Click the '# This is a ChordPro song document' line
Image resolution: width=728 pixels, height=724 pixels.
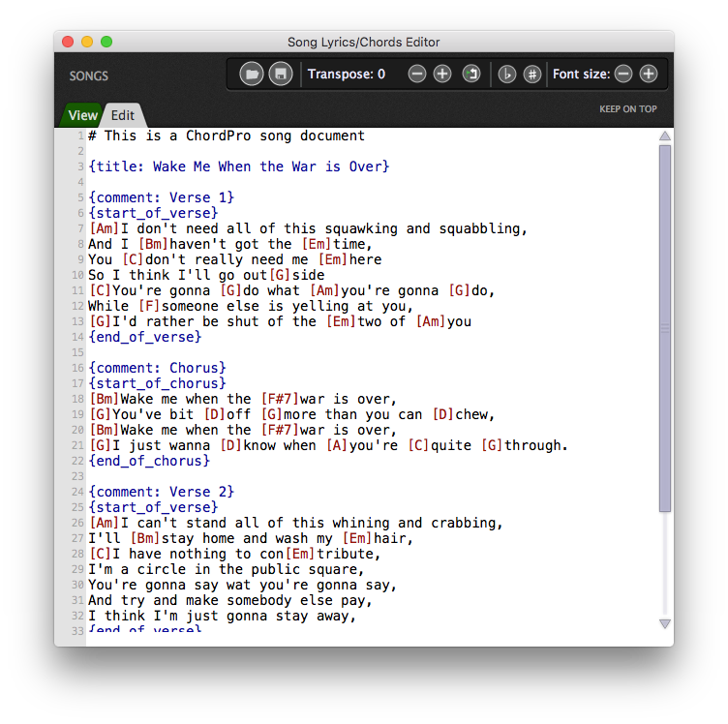pyautogui.click(x=227, y=136)
